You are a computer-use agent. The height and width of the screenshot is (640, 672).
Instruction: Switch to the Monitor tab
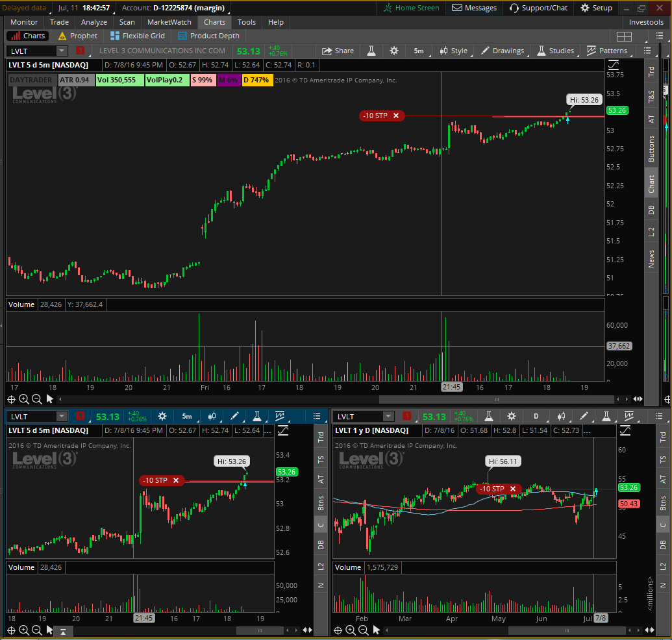pyautogui.click(x=24, y=22)
